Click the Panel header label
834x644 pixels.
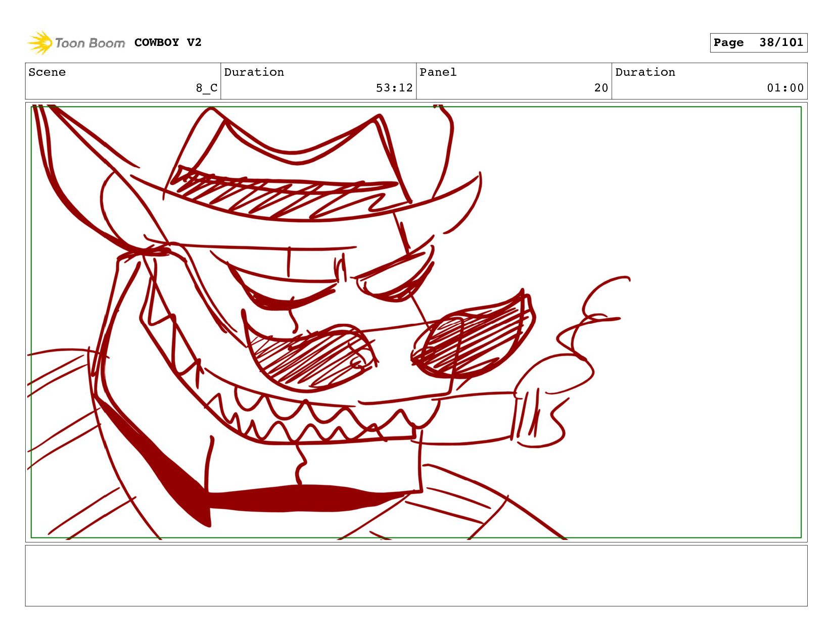pyautogui.click(x=438, y=72)
